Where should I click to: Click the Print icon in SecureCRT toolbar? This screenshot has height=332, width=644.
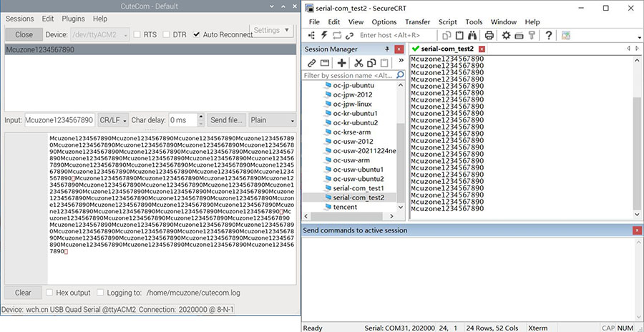coord(489,35)
